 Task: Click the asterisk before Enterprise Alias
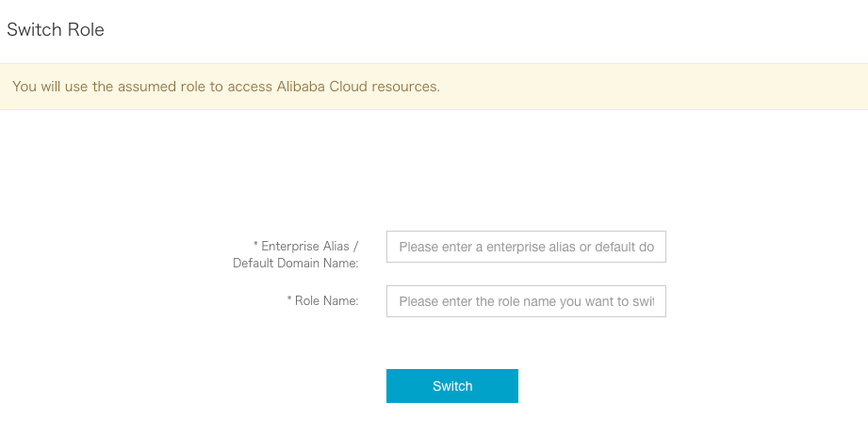255,247
